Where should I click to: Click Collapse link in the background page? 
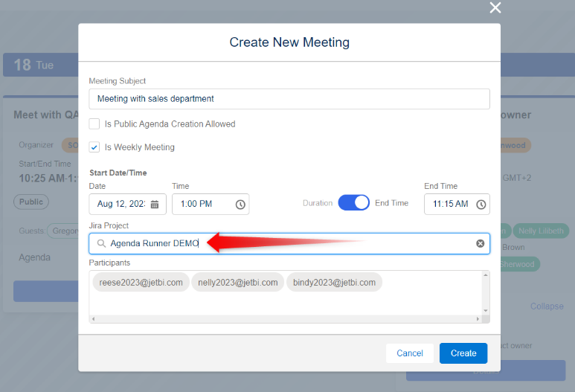tap(547, 306)
